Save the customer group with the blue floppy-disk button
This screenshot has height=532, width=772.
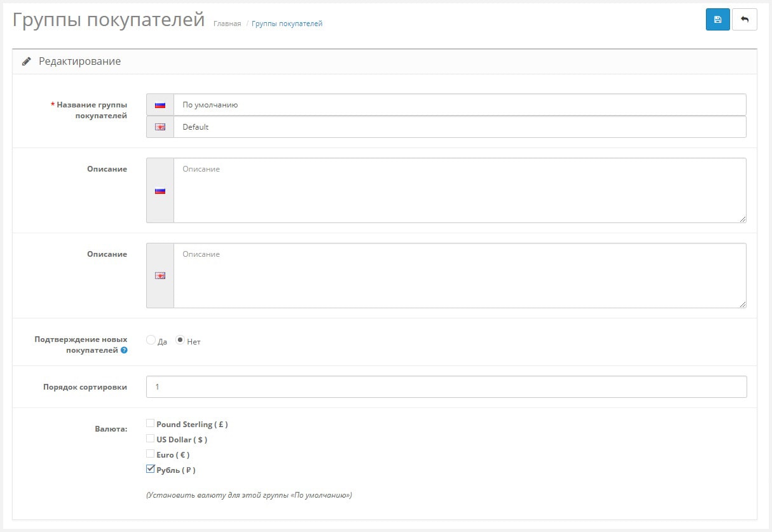tap(717, 20)
